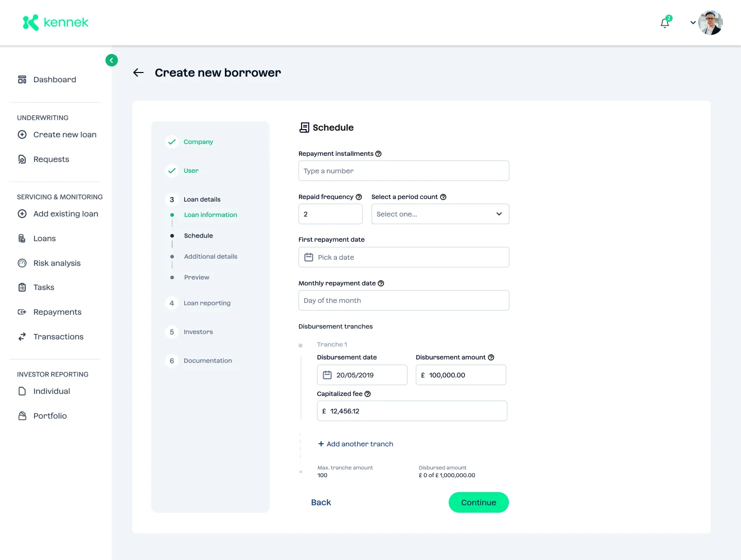Collapse the sidebar with the green chevron
741x560 pixels.
click(112, 60)
